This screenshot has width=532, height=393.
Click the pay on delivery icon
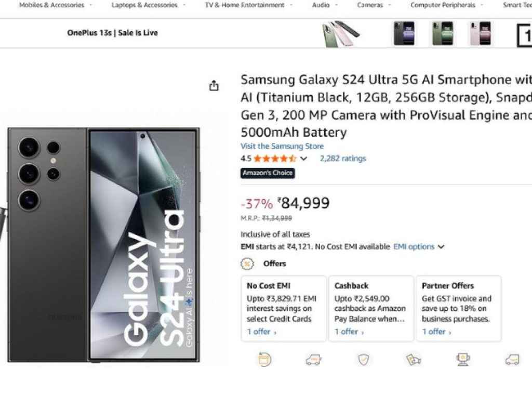[413, 359]
